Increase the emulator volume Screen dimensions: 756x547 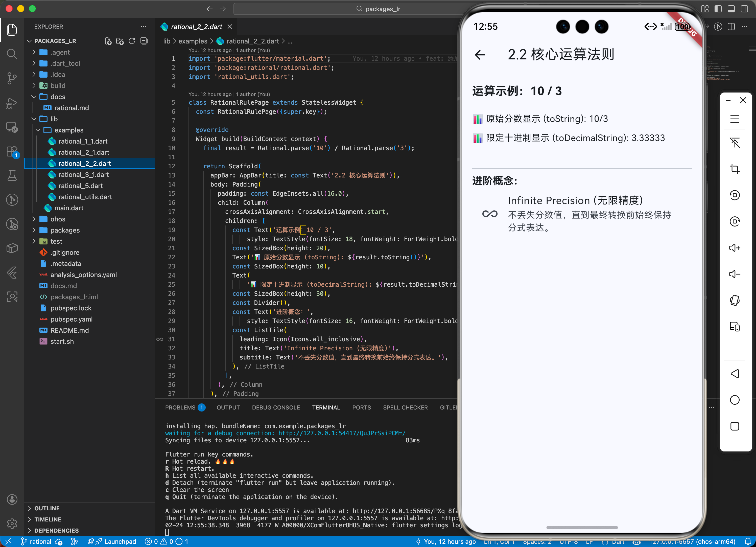point(735,247)
